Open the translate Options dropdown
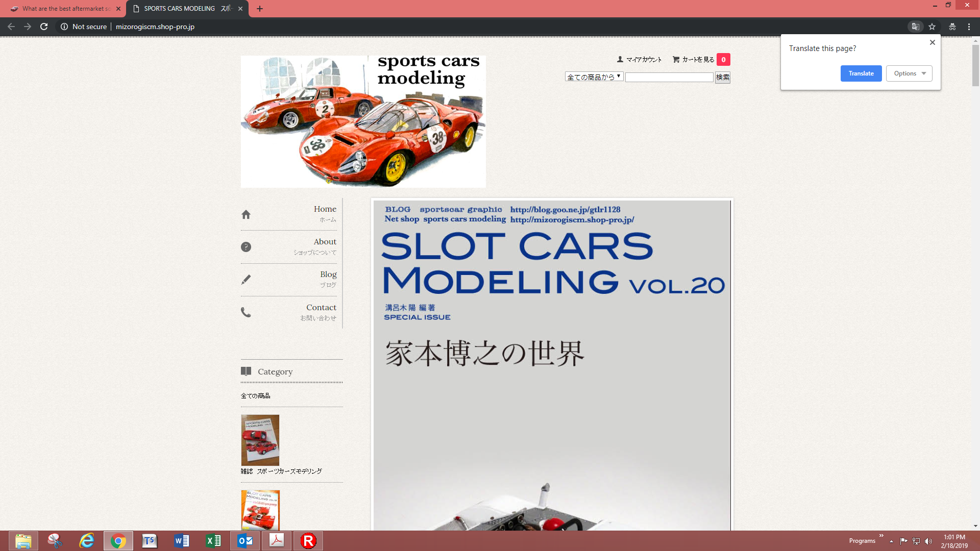This screenshot has width=980, height=551. 909,73
